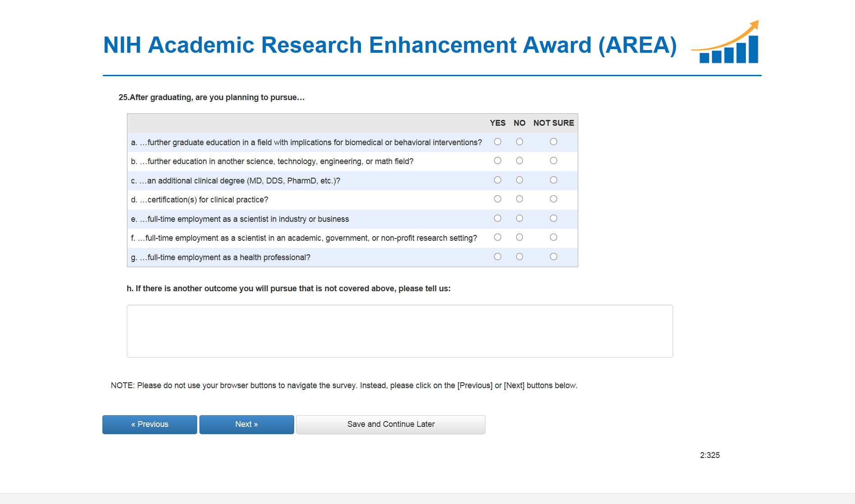855x504 pixels.
Task: Click the other outcome text box
Action: coord(399,331)
